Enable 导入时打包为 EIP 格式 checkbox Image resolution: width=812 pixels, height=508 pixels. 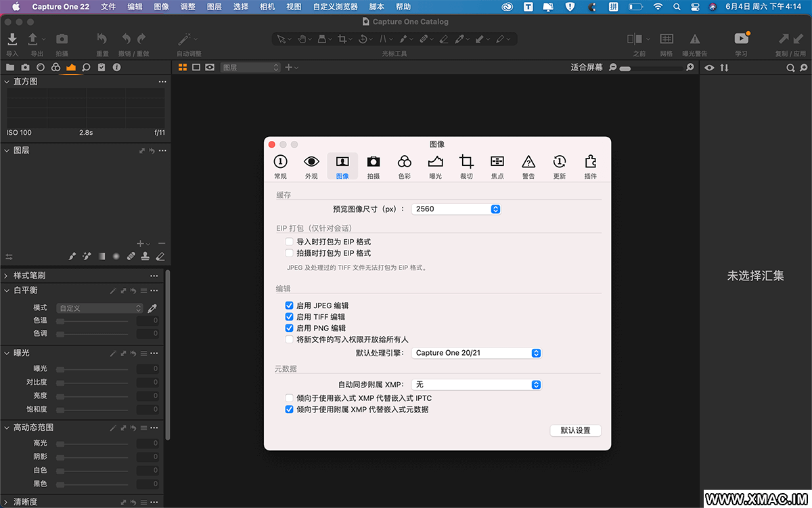tap(290, 242)
